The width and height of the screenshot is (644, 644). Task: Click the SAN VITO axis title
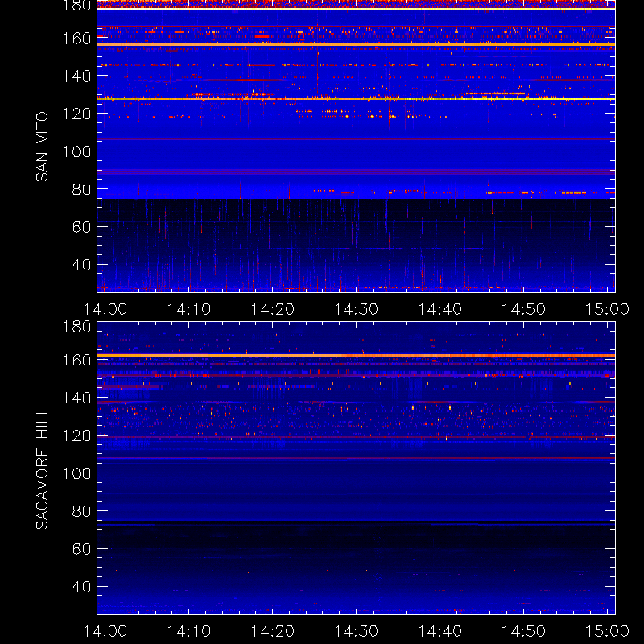click(43, 147)
